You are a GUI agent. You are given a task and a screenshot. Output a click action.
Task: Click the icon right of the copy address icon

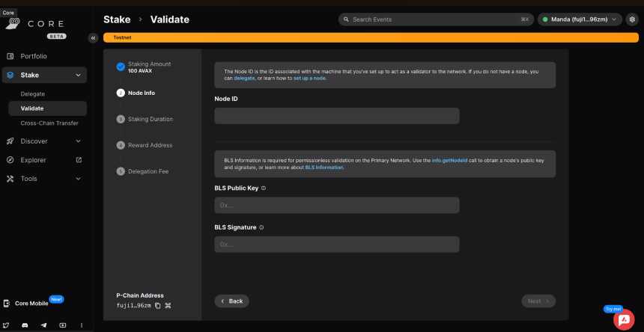(x=168, y=305)
